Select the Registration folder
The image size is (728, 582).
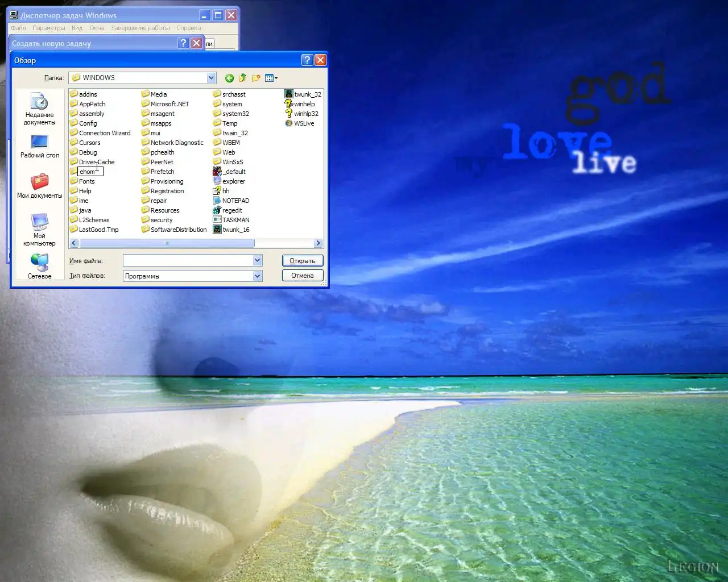click(x=163, y=191)
